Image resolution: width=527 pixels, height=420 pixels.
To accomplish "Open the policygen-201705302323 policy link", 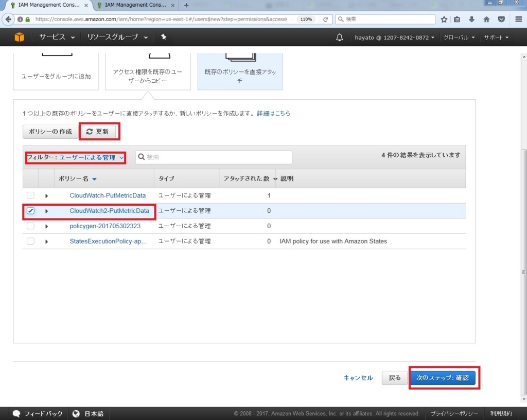I will pyautogui.click(x=105, y=226).
